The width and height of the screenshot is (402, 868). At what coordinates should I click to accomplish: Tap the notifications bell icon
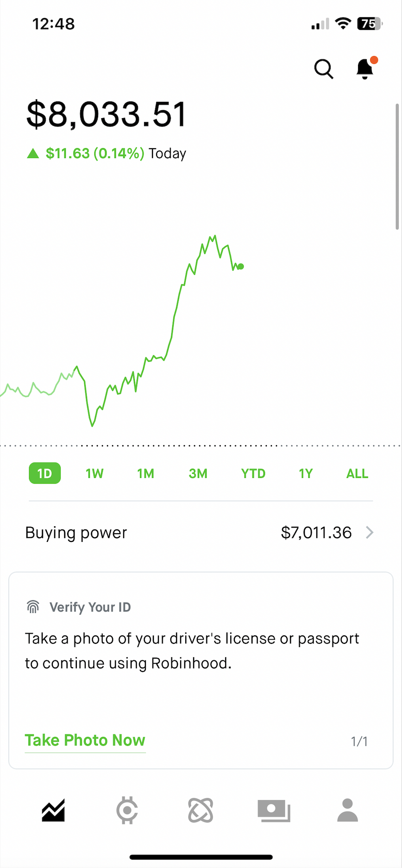pos(365,69)
